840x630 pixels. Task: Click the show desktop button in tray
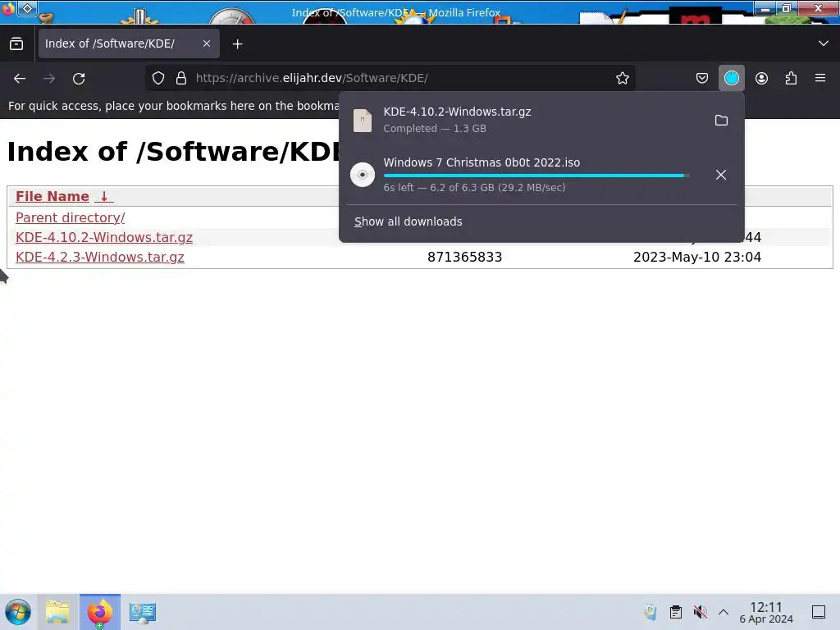click(819, 612)
